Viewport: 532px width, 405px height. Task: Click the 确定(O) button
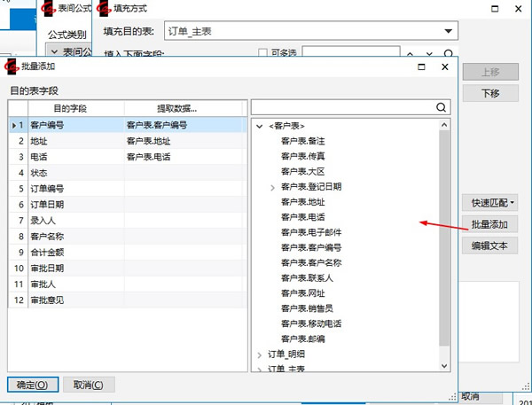point(33,385)
